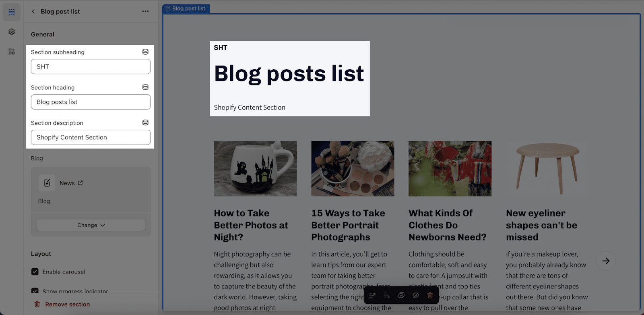
Task: Open the Change blog dropdown
Action: (x=91, y=225)
